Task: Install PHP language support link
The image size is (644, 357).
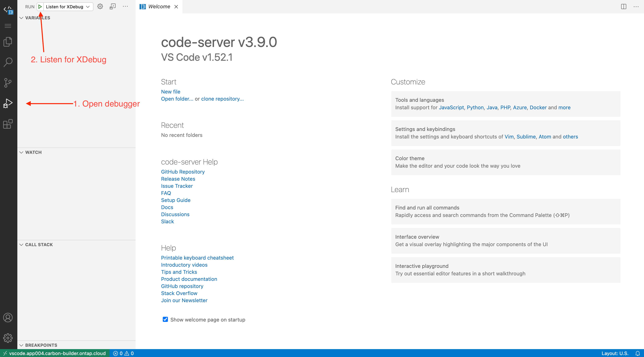Action: pyautogui.click(x=505, y=107)
